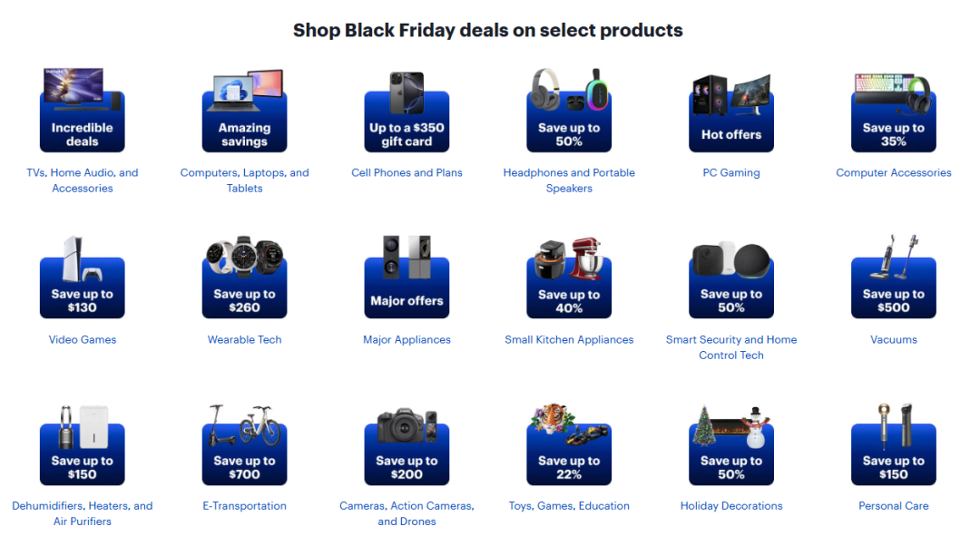Click the refrigerator 'Major offers' tile
This screenshot has height=536, width=980.
407,279
